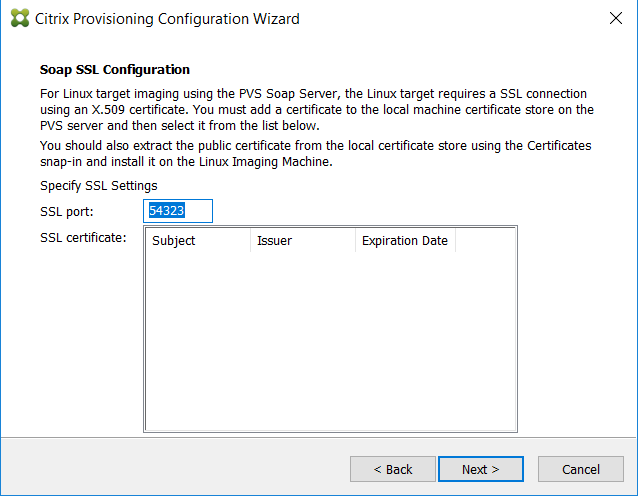This screenshot has width=640, height=497.
Task: Cancel the configuration wizard
Action: pyautogui.click(x=581, y=469)
